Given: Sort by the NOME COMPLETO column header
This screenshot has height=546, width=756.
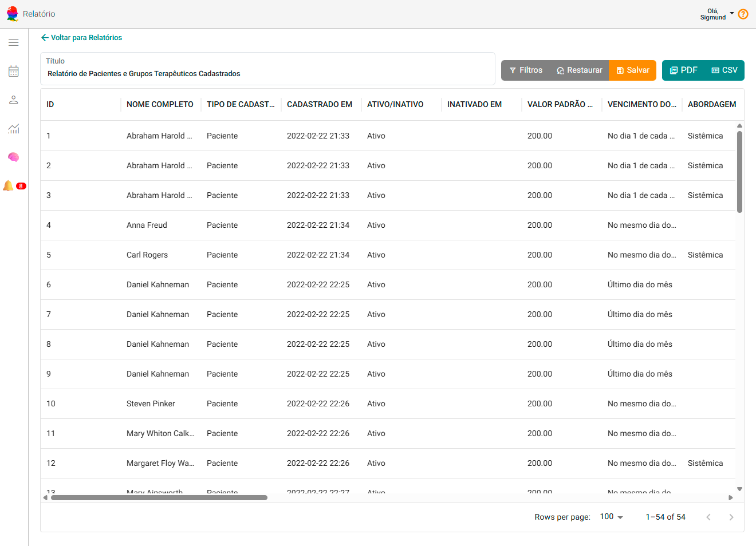Looking at the screenshot, I should (160, 104).
